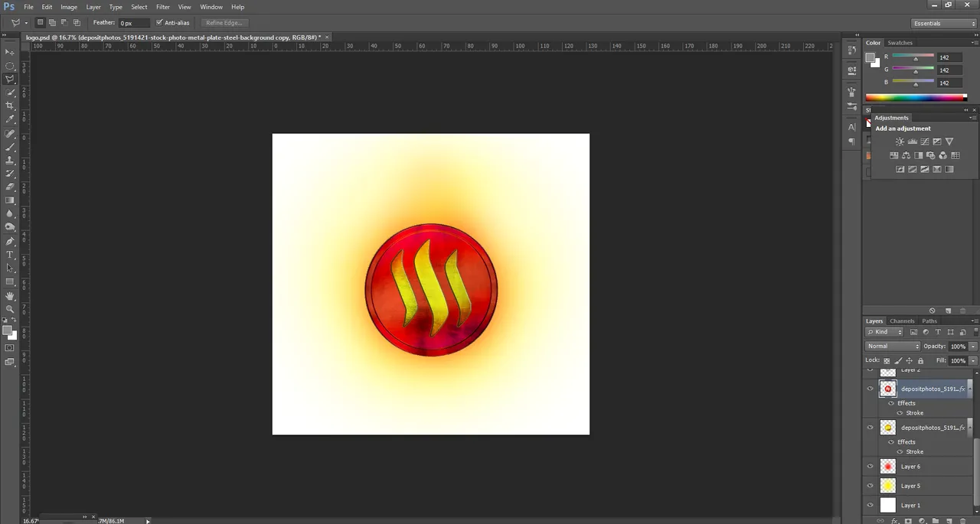Toggle visibility of selected depositphotos layer
The height and width of the screenshot is (524, 980).
click(x=870, y=389)
